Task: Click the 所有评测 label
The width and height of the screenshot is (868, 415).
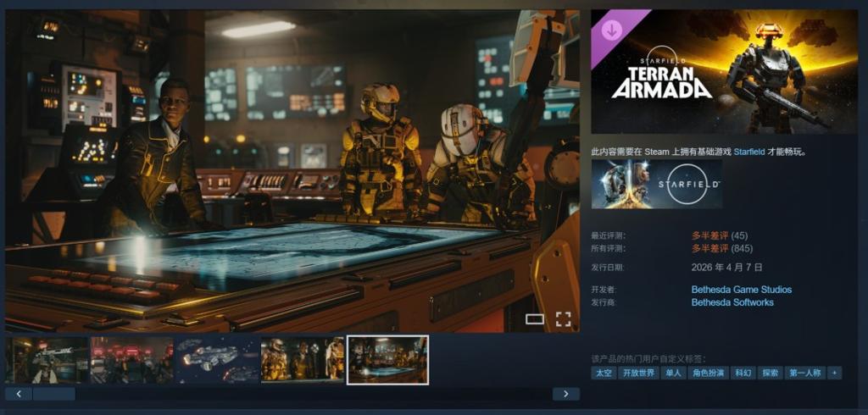Action: click(607, 249)
